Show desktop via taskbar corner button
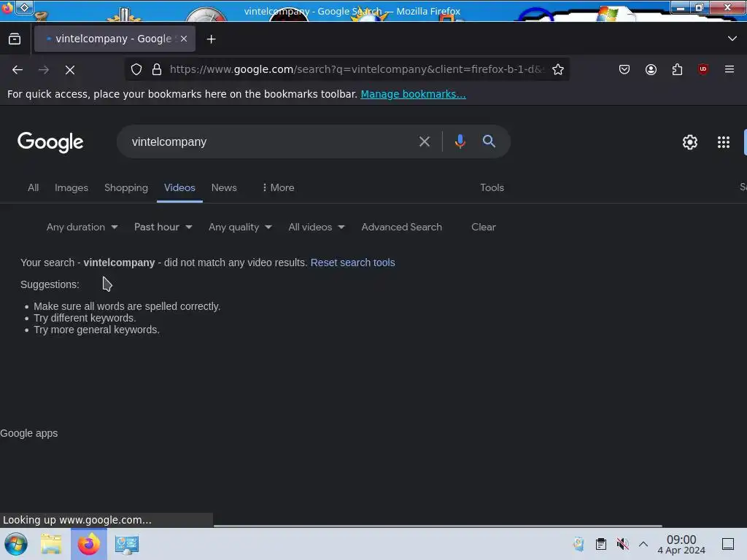This screenshot has width=747, height=560. point(728,544)
